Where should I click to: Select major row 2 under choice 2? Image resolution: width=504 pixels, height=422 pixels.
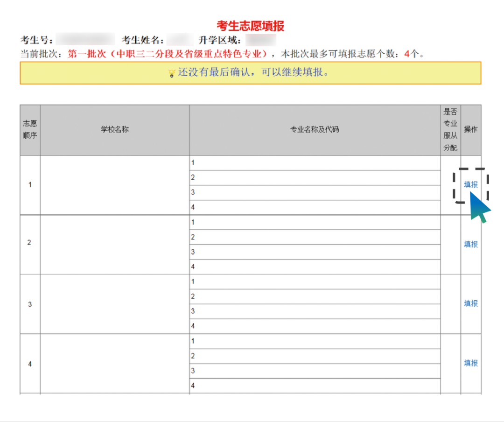[315, 237]
